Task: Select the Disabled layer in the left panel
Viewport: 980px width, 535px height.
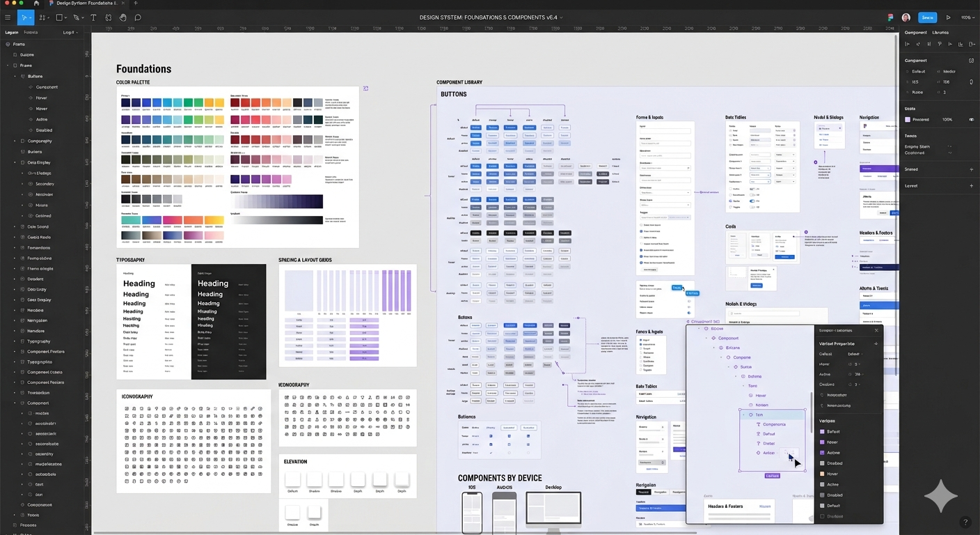Action: 44,130
